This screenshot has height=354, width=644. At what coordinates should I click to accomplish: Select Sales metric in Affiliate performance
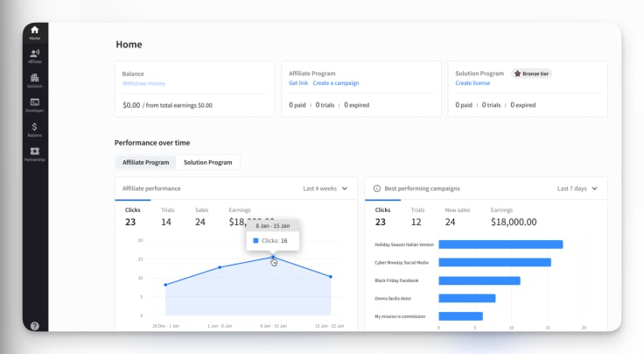pos(201,216)
